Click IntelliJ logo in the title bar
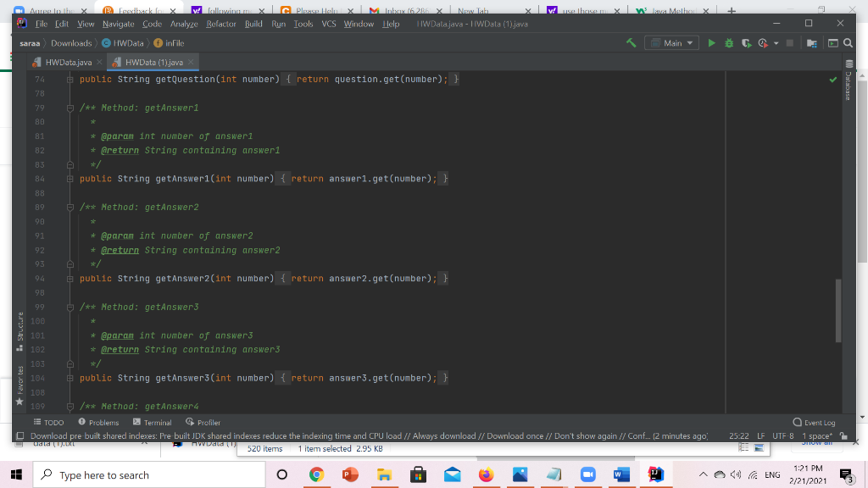The height and width of the screenshot is (488, 868). coord(21,23)
